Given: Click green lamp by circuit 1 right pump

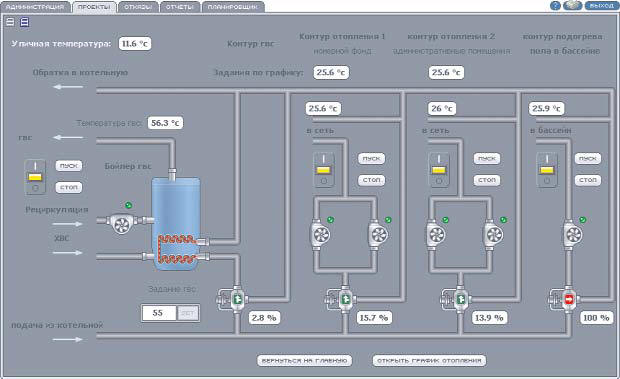Looking at the screenshot, I should coord(388,220).
